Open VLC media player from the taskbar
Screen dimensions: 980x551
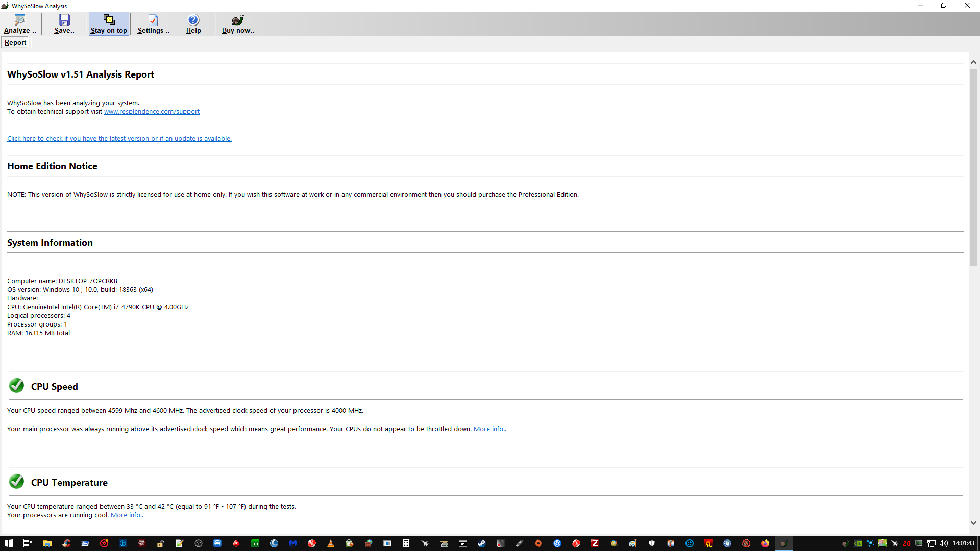331,543
